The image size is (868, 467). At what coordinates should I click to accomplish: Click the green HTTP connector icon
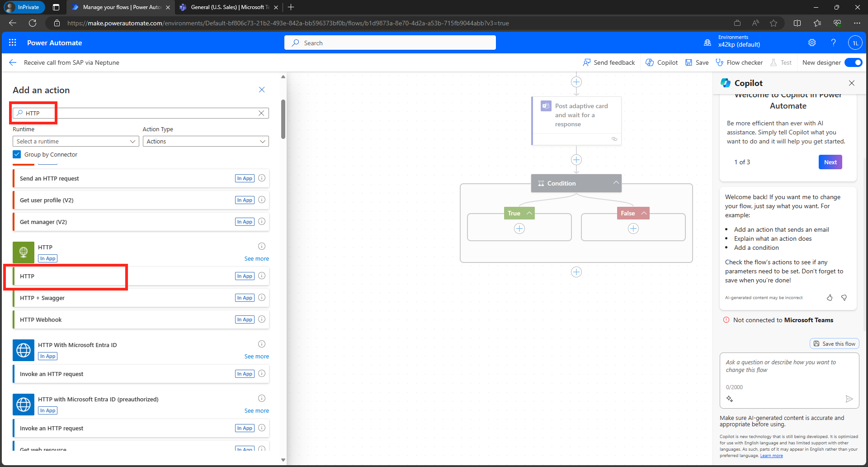(24, 253)
